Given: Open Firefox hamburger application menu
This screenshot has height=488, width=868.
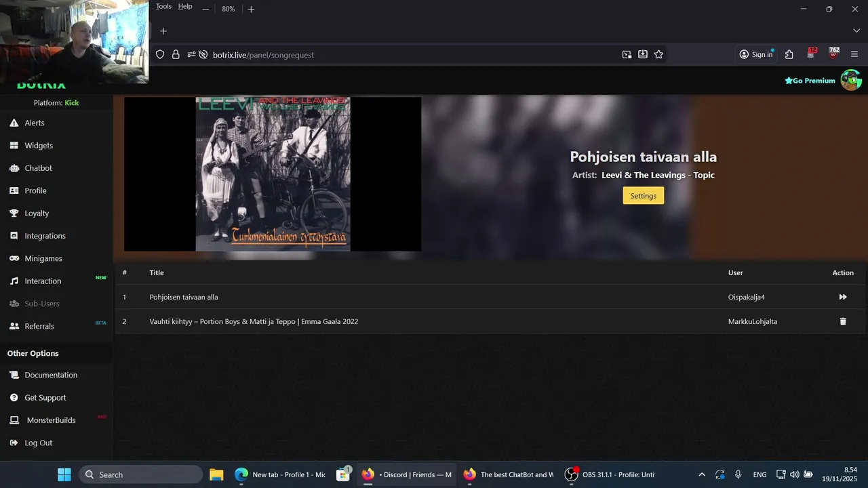Looking at the screenshot, I should [x=854, y=54].
